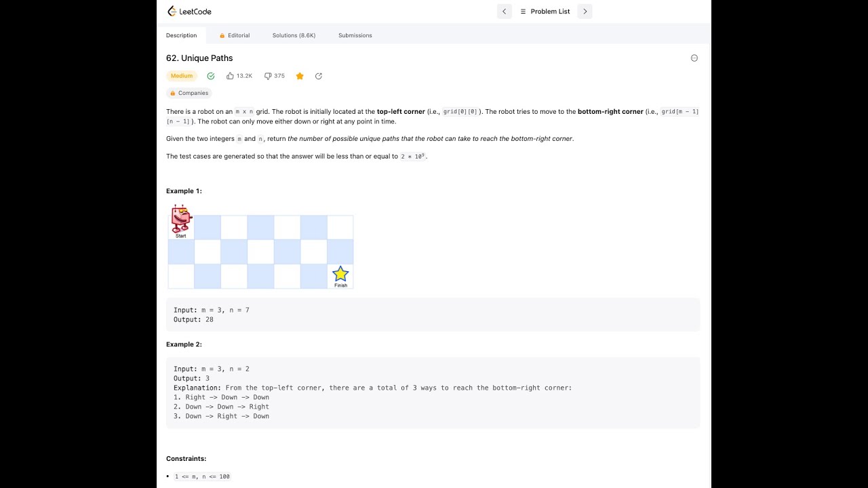Switch to the Editorial tab
Screen dimensions: 868x488
(x=235, y=35)
